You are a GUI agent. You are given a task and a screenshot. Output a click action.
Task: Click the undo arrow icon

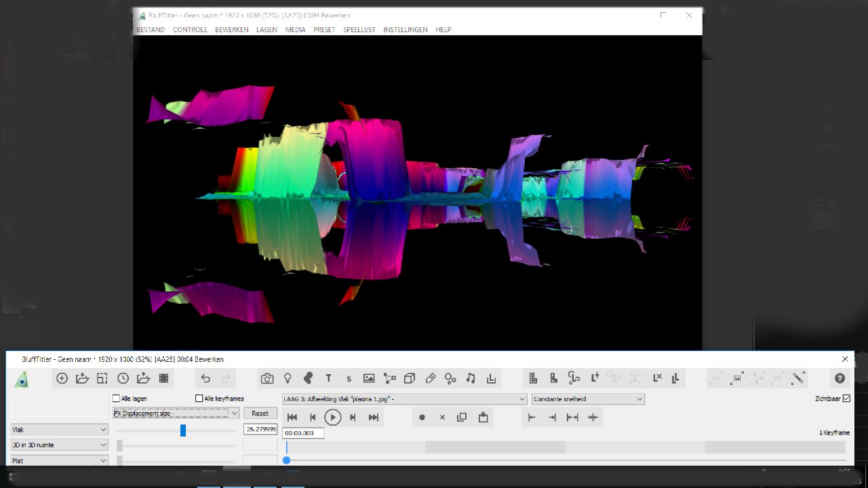[205, 379]
